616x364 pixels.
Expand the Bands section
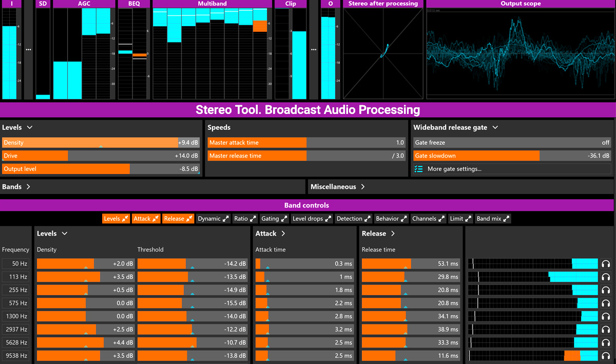point(16,187)
